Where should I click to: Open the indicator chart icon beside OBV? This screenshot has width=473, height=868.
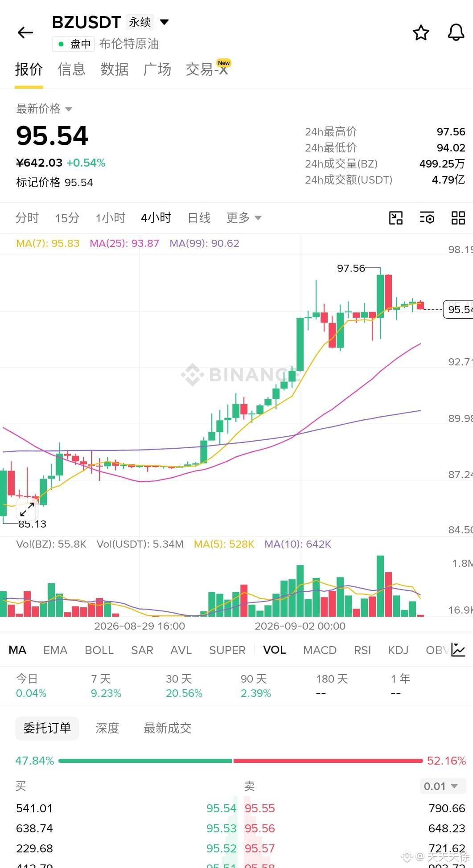[458, 650]
